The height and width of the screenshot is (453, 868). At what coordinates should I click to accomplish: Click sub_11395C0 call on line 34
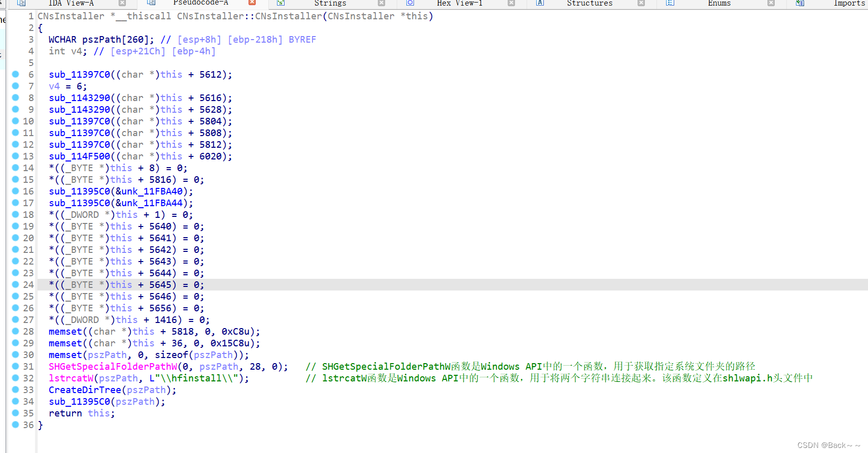click(79, 402)
